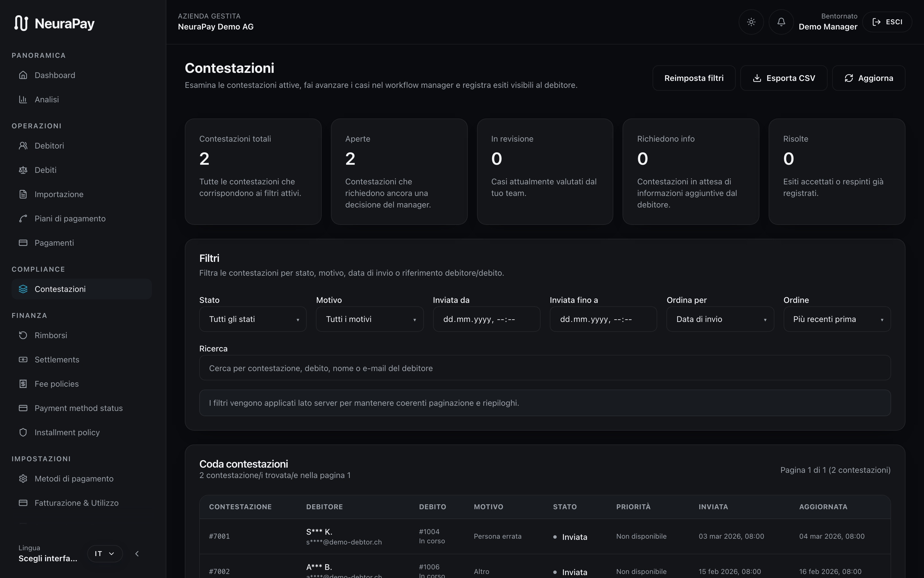Open notifications bell
Screen dimensions: 924x578
781,22
